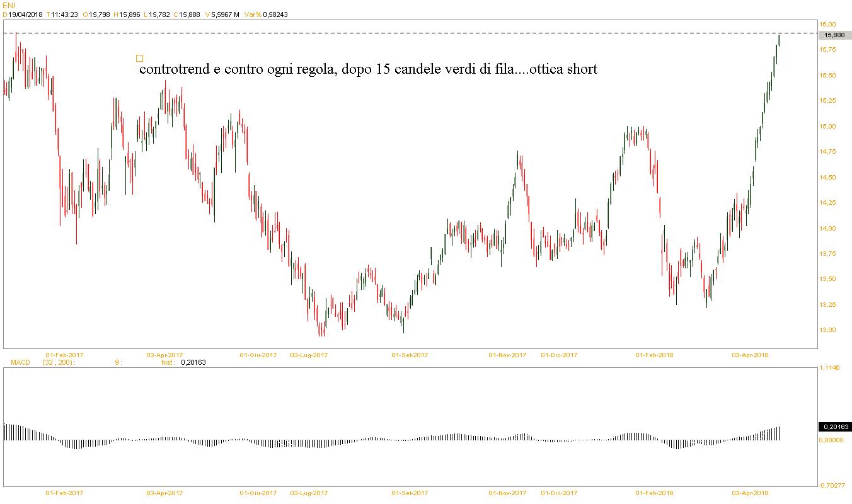Click the 01-Nov-2017 label below MACD panel
The width and height of the screenshot is (852, 504).
tap(507, 493)
